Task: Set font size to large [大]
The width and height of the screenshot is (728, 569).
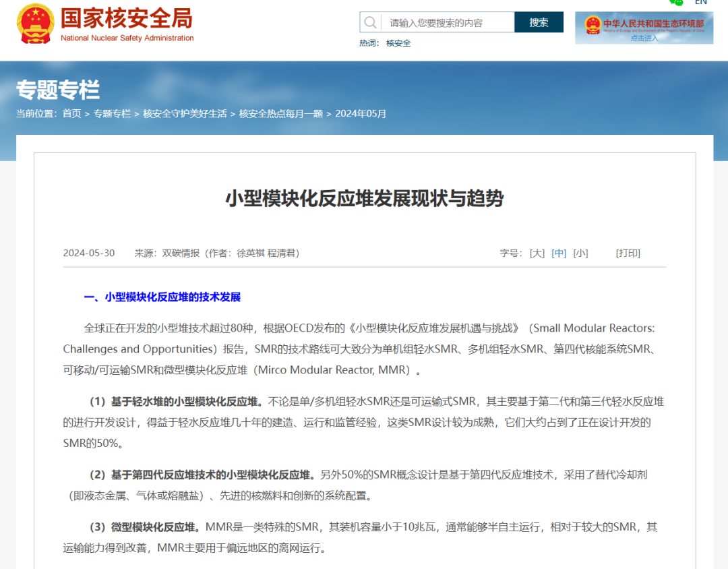Action: coord(537,253)
